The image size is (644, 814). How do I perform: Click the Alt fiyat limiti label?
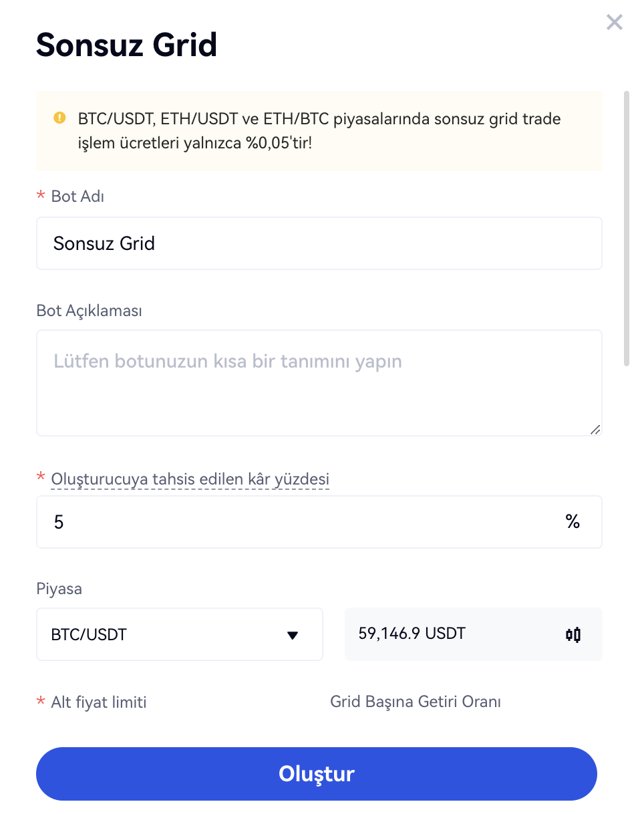(x=98, y=702)
